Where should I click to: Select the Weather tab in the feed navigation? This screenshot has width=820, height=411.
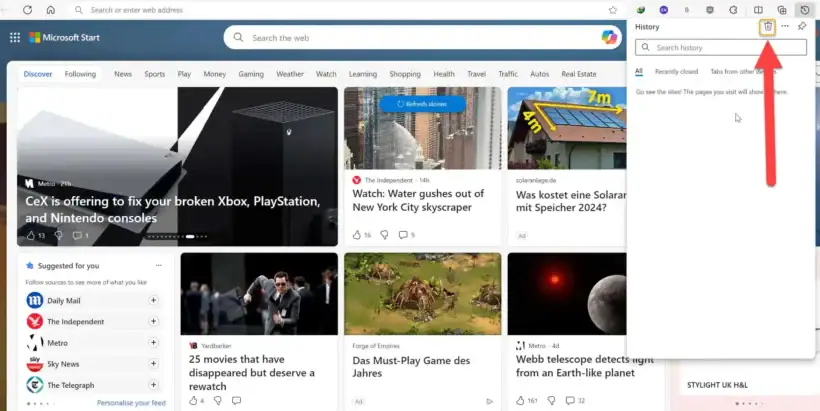(x=290, y=74)
